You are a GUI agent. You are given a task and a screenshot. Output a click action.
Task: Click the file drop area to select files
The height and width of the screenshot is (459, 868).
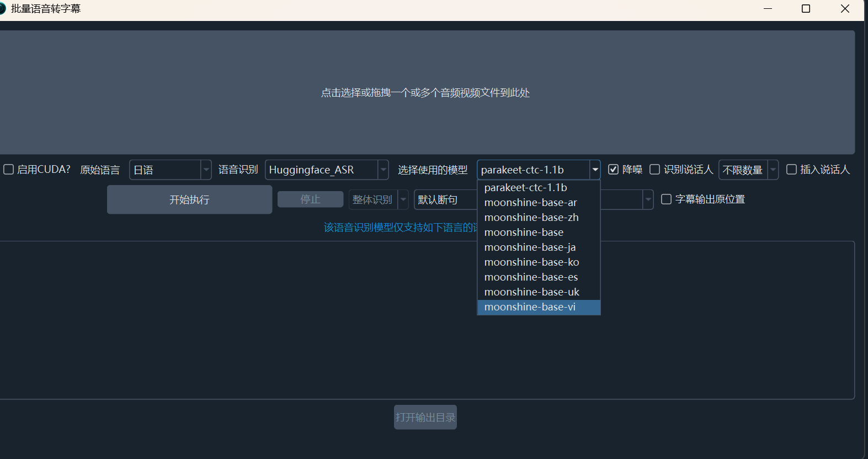[x=425, y=93]
